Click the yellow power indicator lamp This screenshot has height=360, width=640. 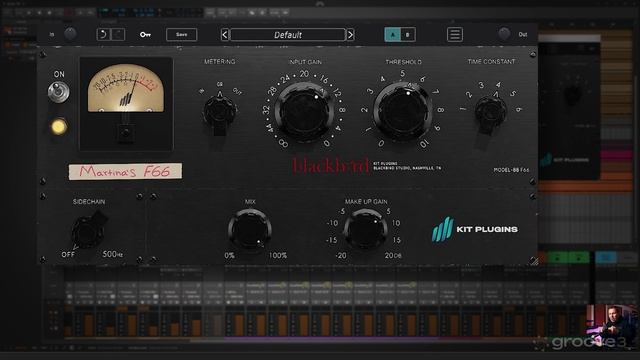point(59,127)
